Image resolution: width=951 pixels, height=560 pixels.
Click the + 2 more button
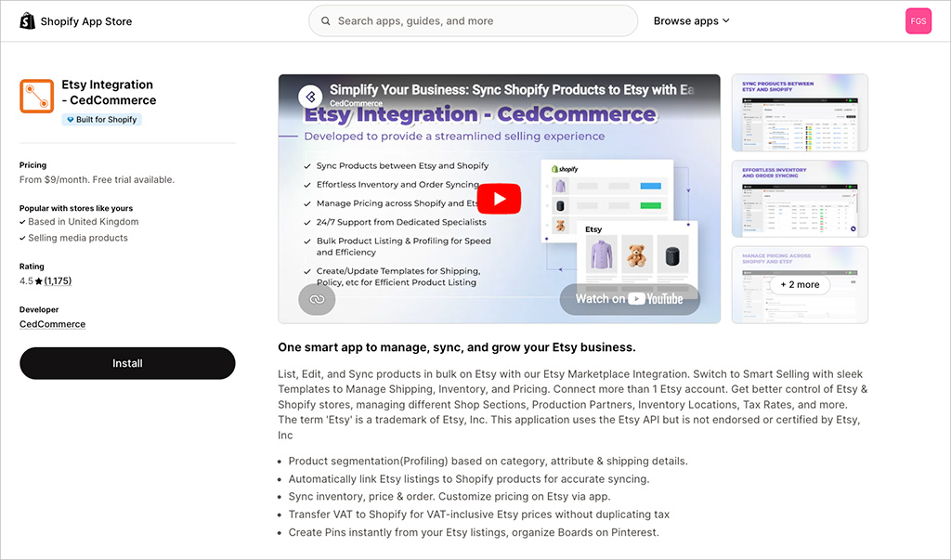point(800,284)
